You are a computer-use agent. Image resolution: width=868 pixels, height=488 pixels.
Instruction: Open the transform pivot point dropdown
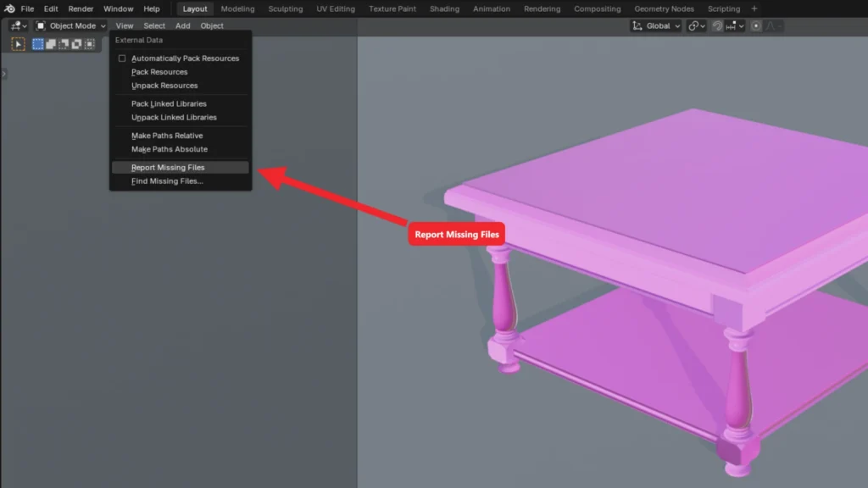click(697, 26)
